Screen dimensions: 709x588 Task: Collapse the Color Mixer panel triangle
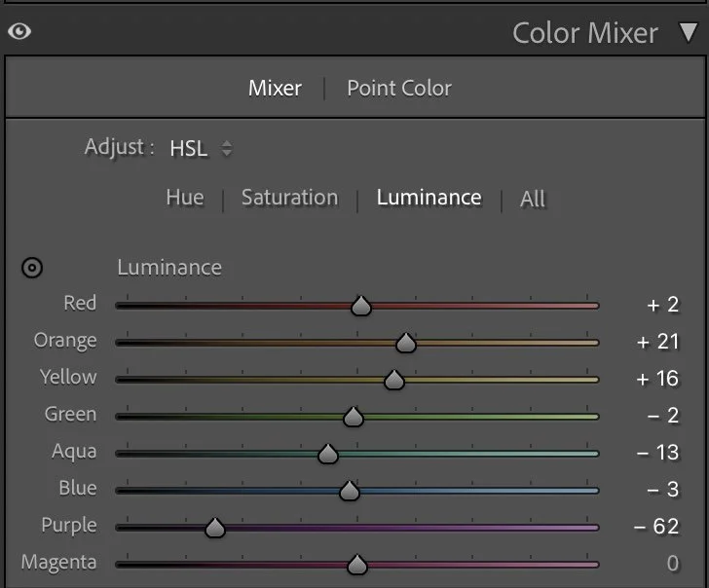tap(689, 32)
